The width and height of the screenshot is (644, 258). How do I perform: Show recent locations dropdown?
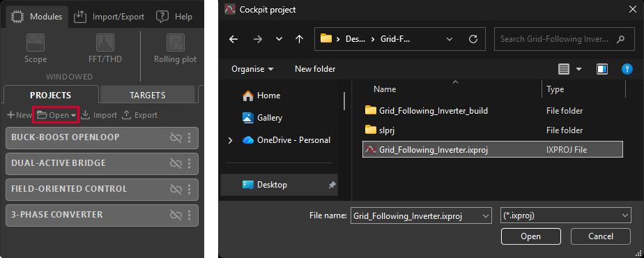click(x=279, y=39)
